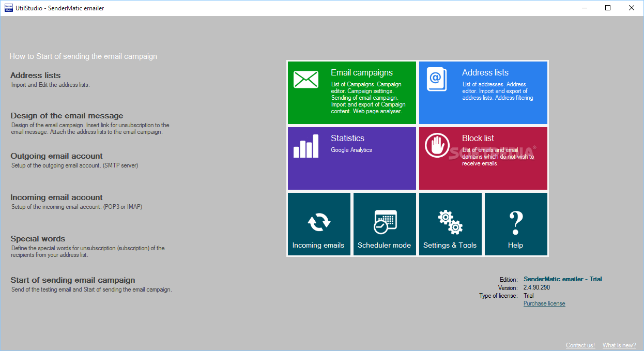Click the Type of license value Trial
644x351 pixels.
coord(529,296)
